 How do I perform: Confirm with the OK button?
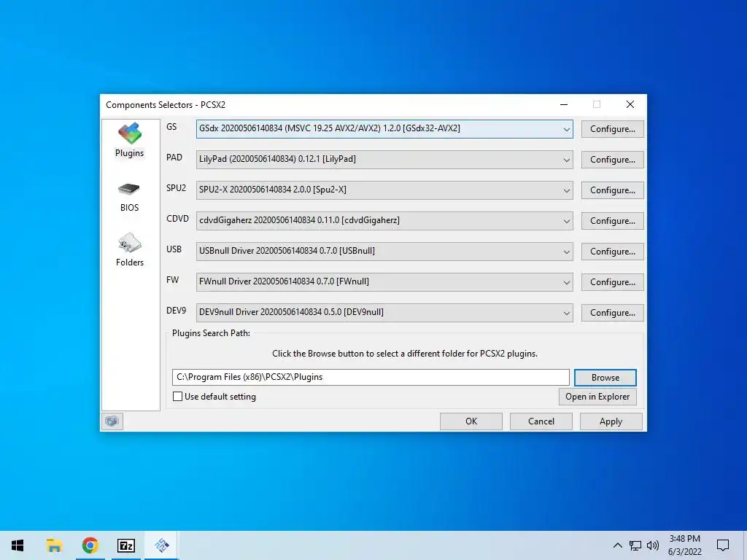[471, 421]
